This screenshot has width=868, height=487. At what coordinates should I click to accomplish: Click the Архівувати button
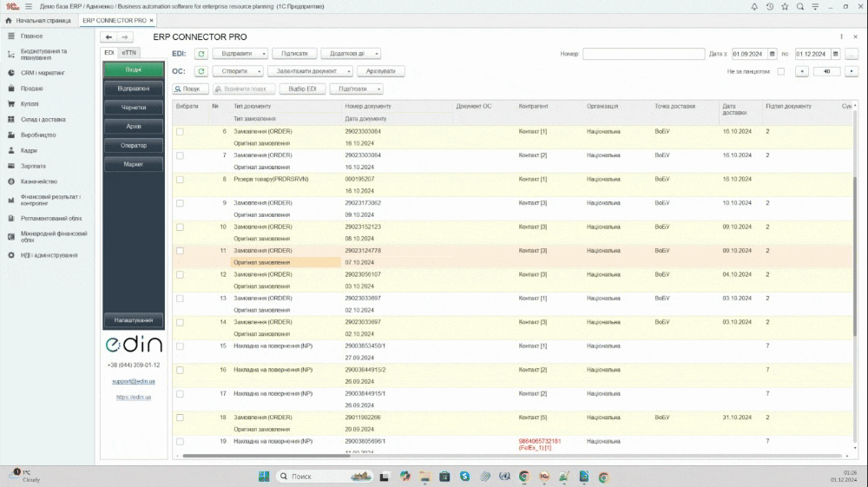[x=380, y=71]
